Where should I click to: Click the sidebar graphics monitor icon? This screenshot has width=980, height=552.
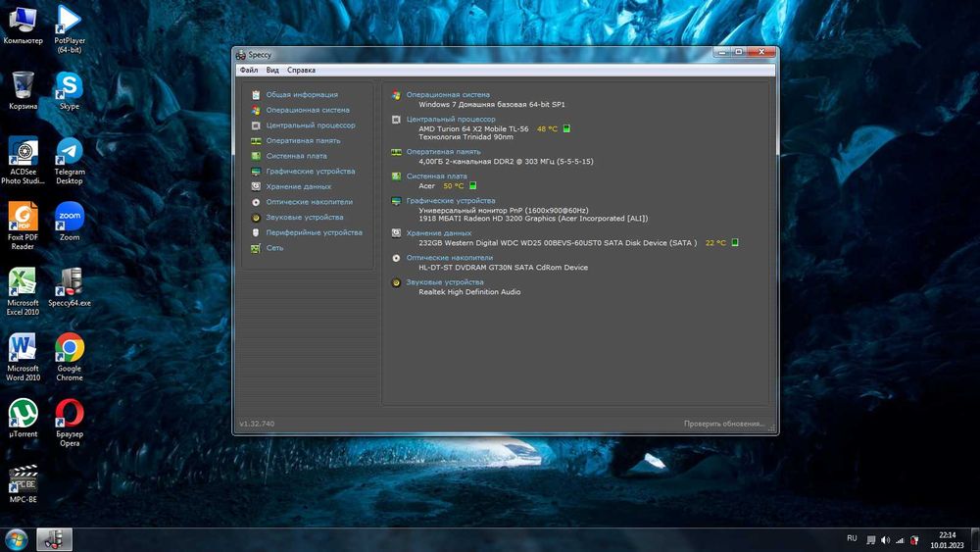256,172
